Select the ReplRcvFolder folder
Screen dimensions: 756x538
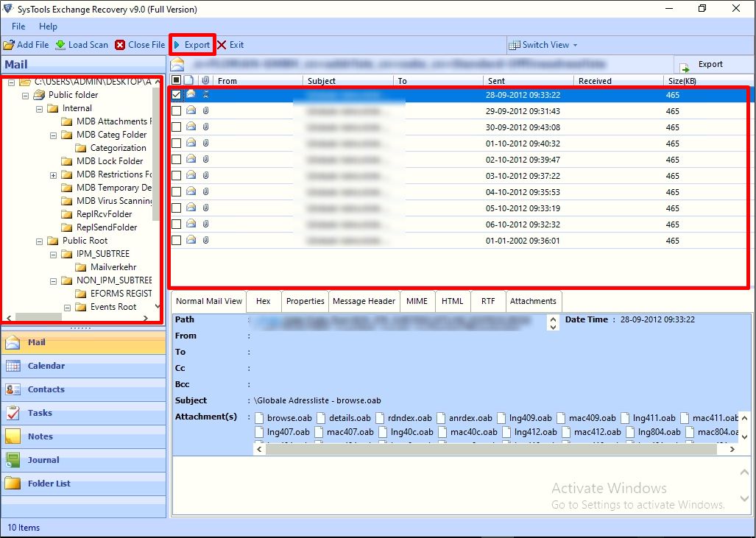(104, 214)
